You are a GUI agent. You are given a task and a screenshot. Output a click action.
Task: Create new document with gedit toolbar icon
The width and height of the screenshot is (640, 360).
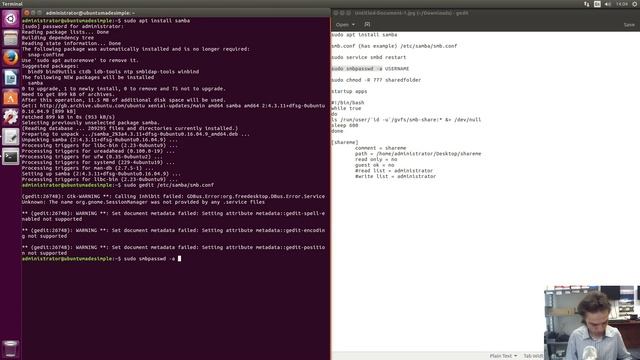pos(367,24)
